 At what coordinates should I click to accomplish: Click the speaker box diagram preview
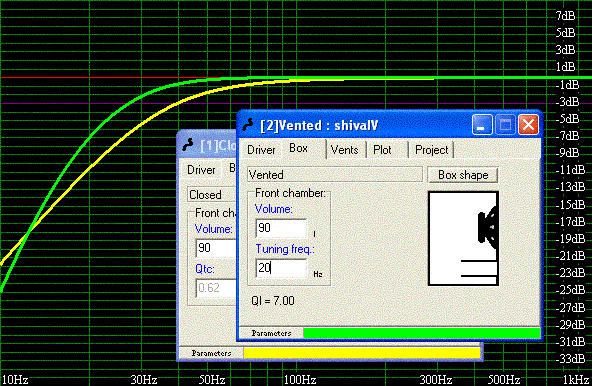click(x=463, y=238)
